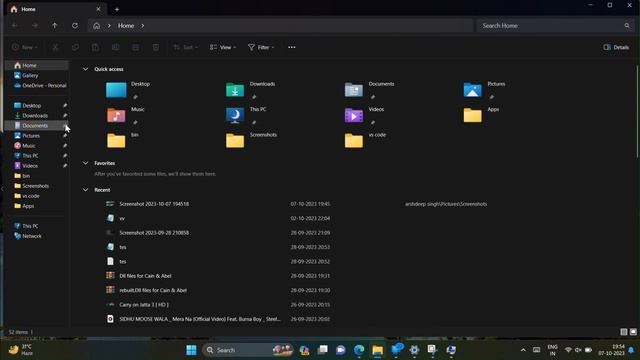Click the Cut toolbar icon
This screenshot has height=360, width=640.
(55, 47)
